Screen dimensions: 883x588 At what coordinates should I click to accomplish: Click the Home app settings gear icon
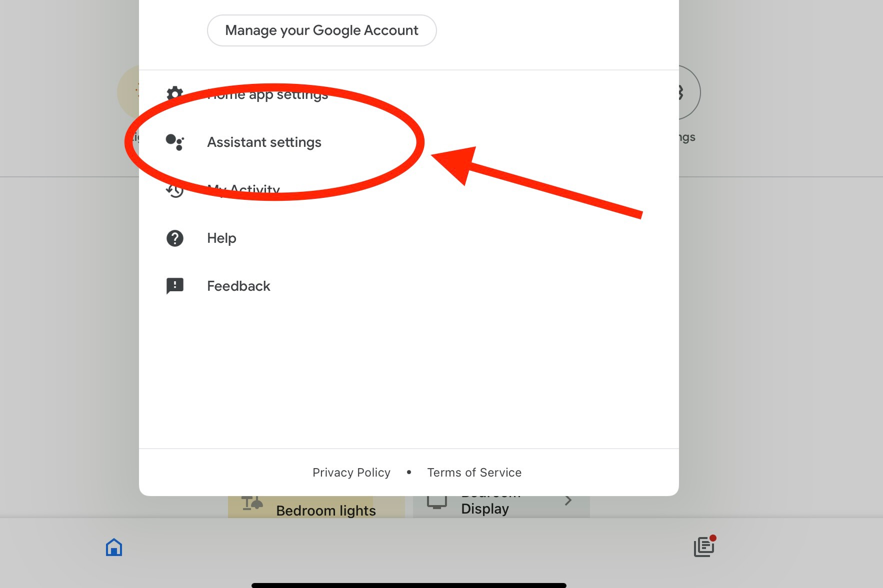174,93
